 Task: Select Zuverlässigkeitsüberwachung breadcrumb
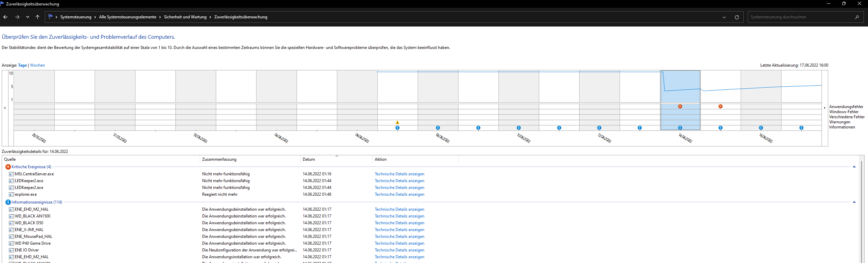click(241, 17)
